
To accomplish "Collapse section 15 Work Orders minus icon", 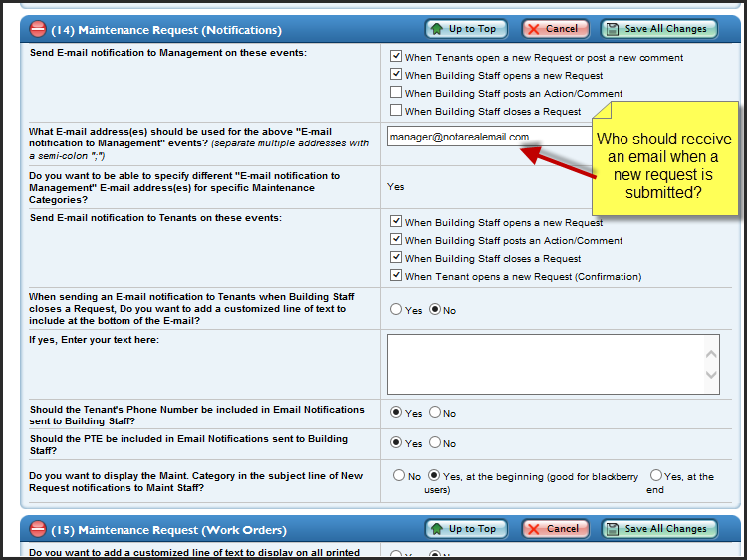I will click(38, 529).
